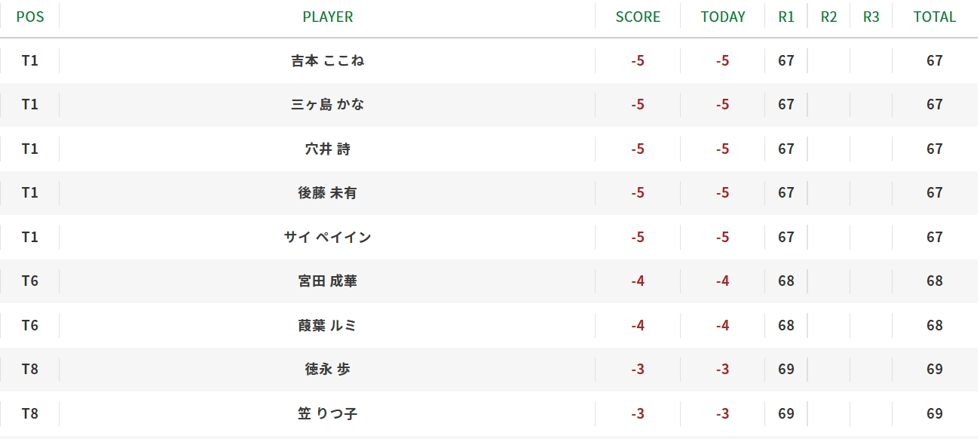Click 吉本 ここね's total score 67
980x439 pixels.
(935, 60)
